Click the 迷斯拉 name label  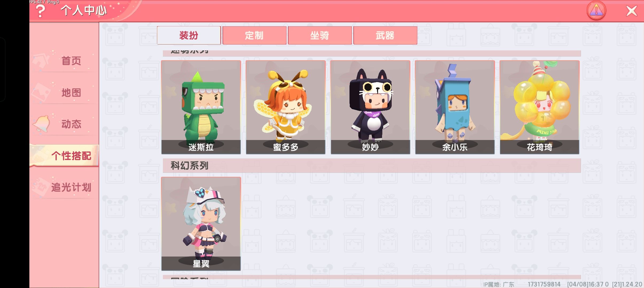[201, 147]
